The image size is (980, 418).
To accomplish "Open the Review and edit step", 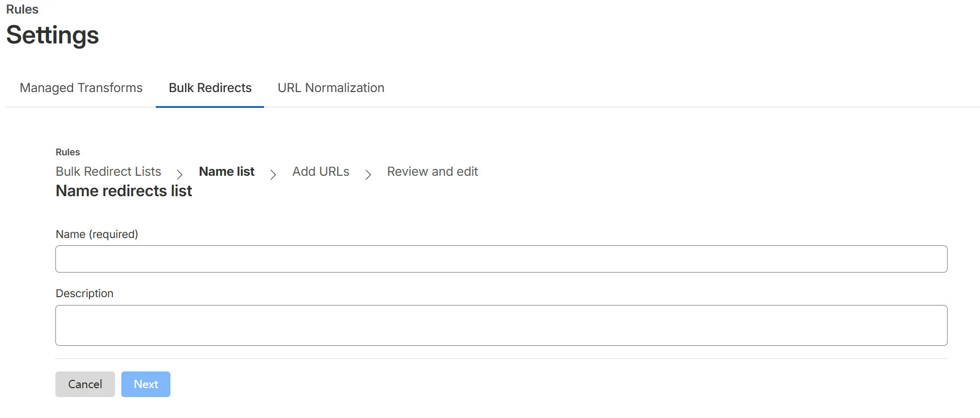I will point(432,172).
